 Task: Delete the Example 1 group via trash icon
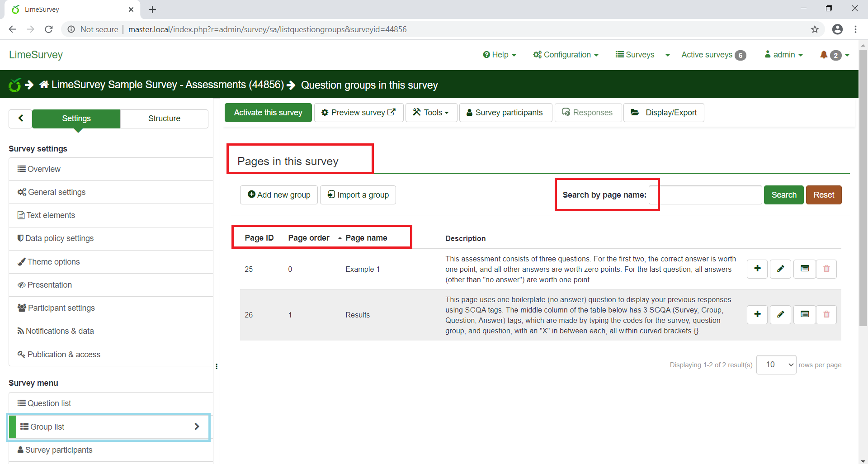pyautogui.click(x=826, y=269)
